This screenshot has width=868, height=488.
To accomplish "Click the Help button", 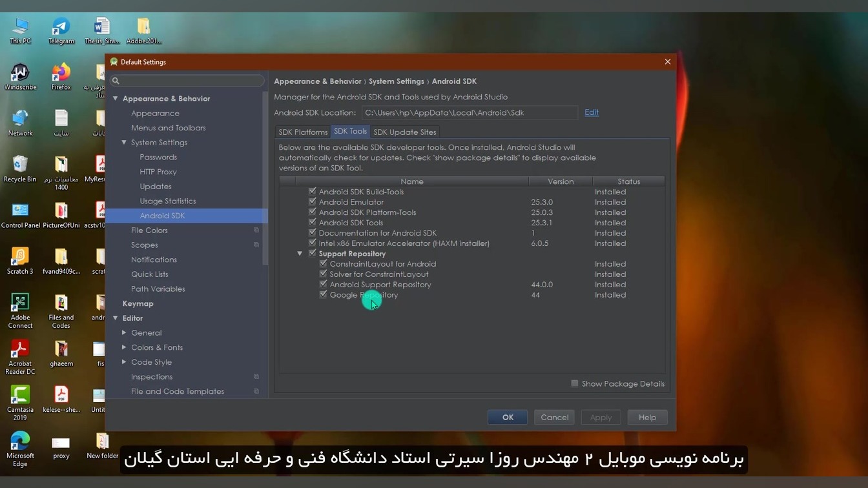I will (x=647, y=417).
